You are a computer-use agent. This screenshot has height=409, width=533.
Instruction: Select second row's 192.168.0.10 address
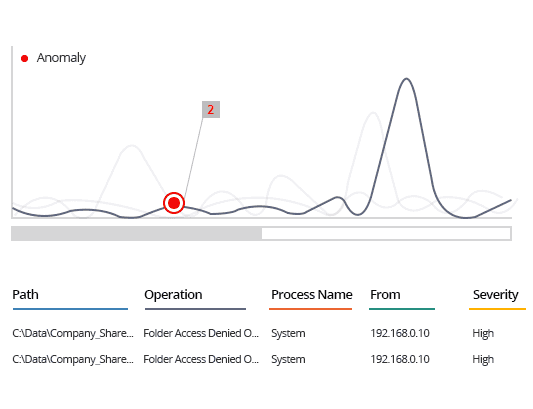pos(400,359)
